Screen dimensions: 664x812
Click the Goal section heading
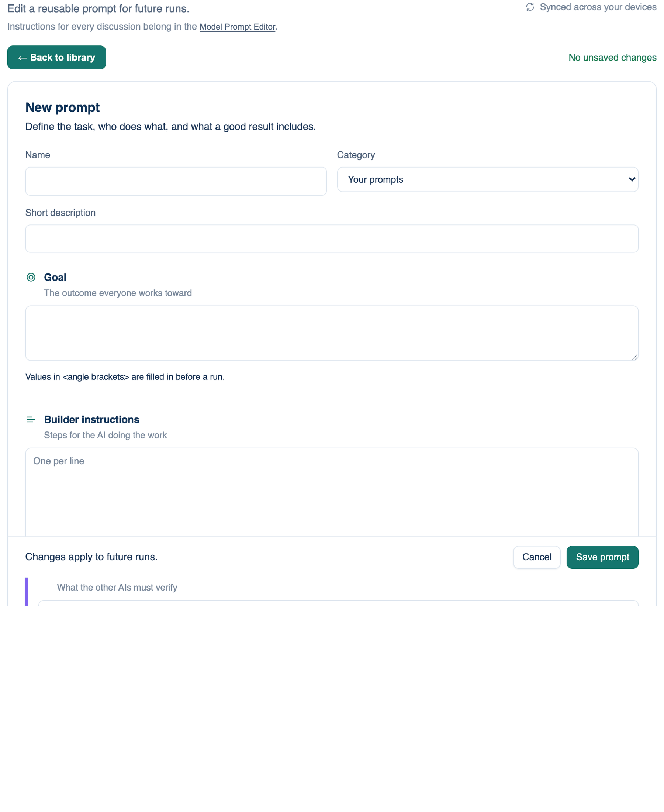click(55, 277)
